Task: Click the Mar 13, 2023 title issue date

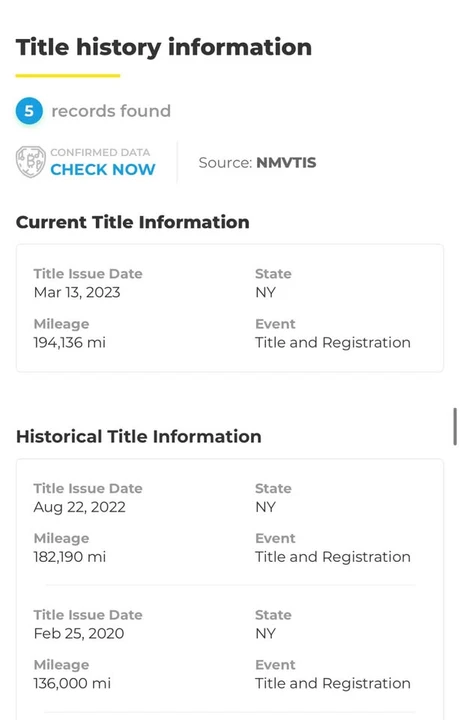Action: pyautogui.click(x=77, y=292)
